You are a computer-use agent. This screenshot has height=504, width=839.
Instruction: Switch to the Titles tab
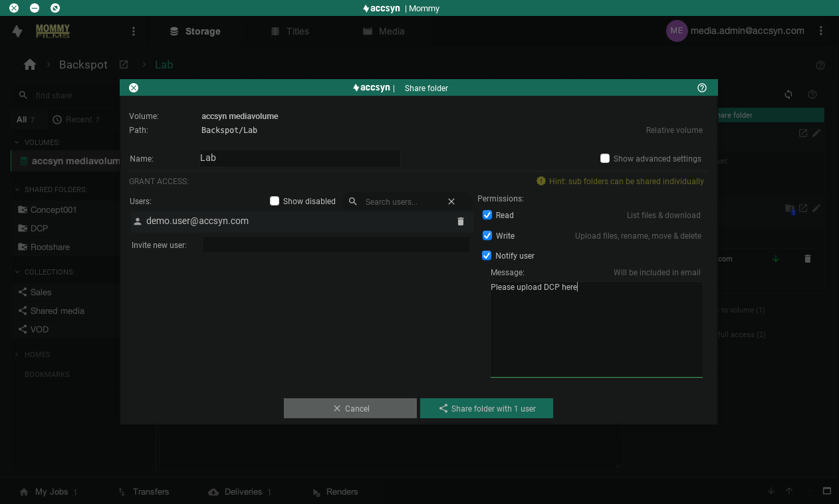(x=290, y=31)
